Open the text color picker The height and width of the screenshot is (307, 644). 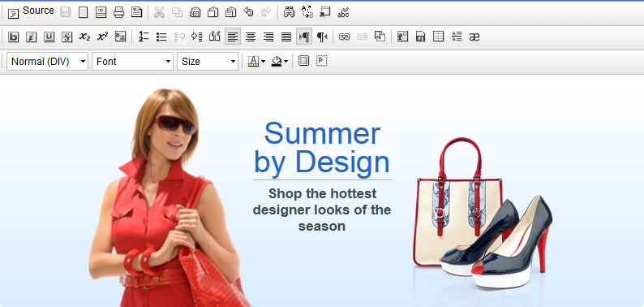click(256, 61)
